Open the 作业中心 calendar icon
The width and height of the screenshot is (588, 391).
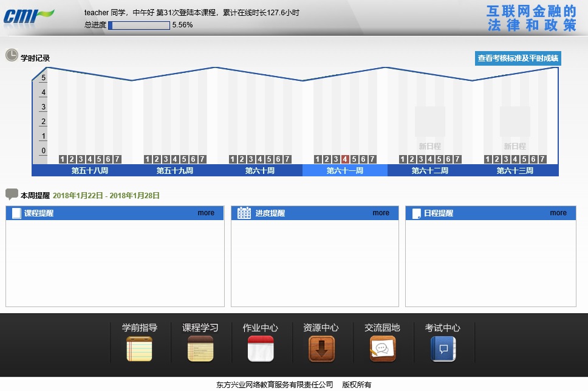[261, 348]
